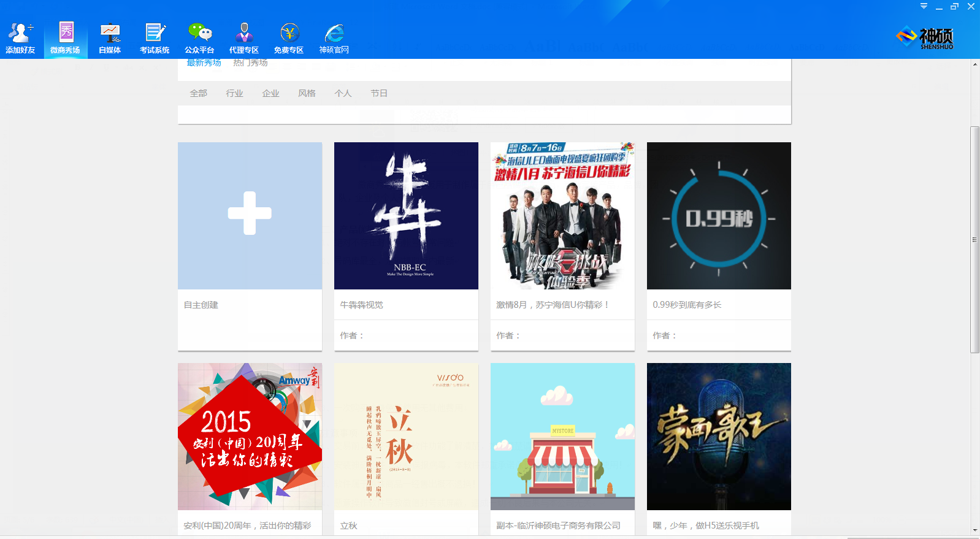980x539 pixels.
Task: Click the vertical scrollbar thumb
Action: point(974,240)
